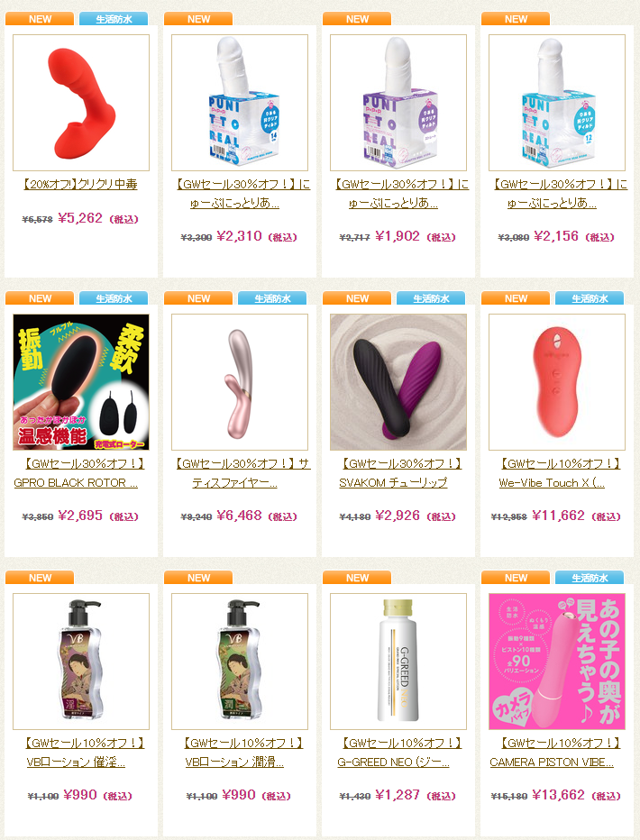
Task: Open the クリクリ中毒 20% off product link
Action: (x=81, y=184)
